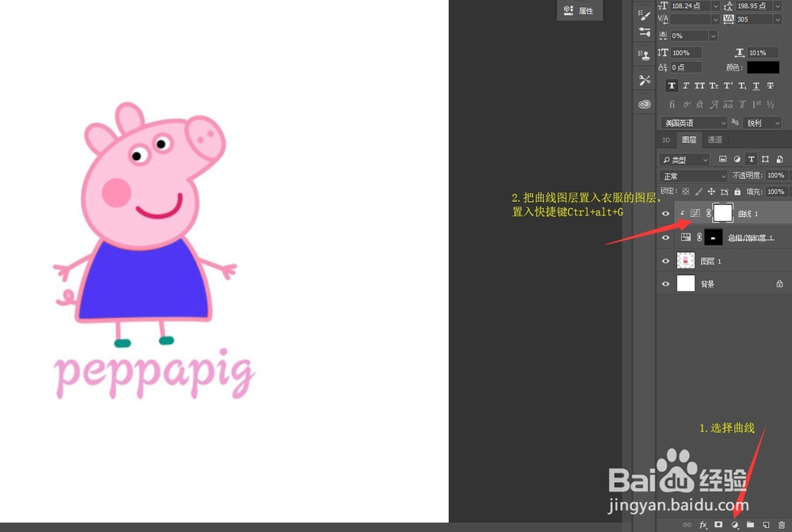Toggle Faux Italic text style
792x532 pixels.
[x=686, y=85]
